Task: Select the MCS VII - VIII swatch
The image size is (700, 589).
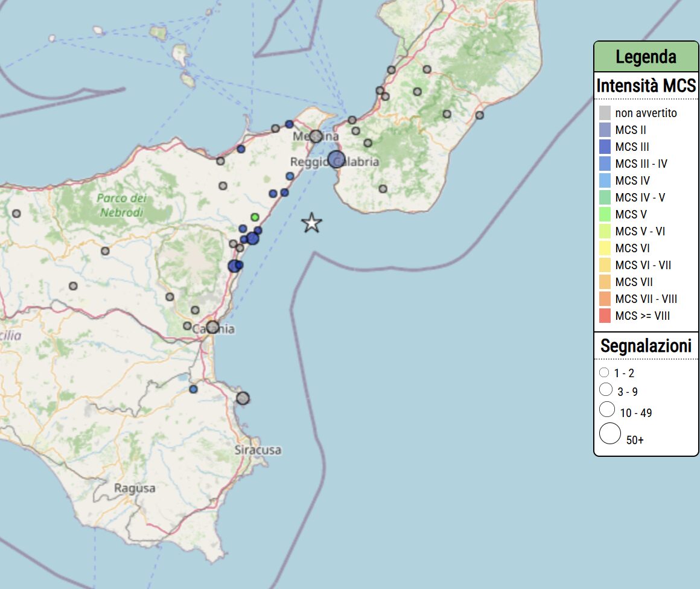Action: click(x=605, y=299)
